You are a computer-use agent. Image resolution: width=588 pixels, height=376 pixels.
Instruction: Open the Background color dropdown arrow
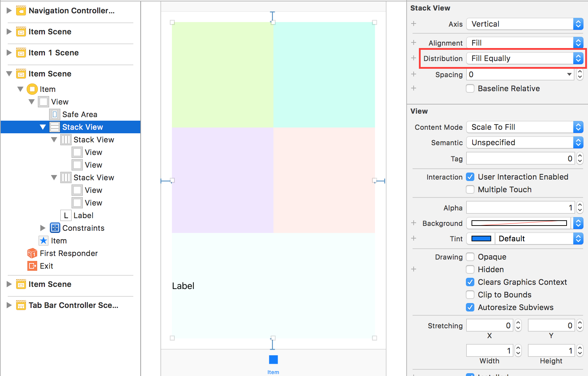pos(579,223)
